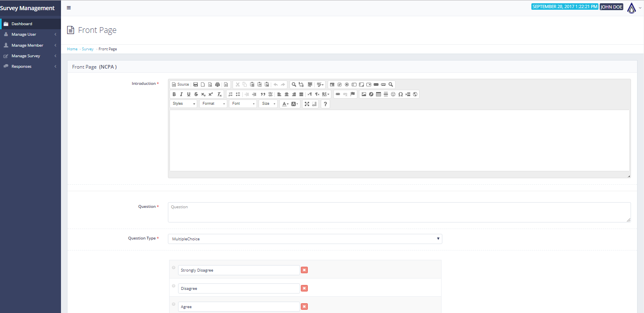Select the Disagree radio button
This screenshot has width=644, height=313.
pos(174,286)
